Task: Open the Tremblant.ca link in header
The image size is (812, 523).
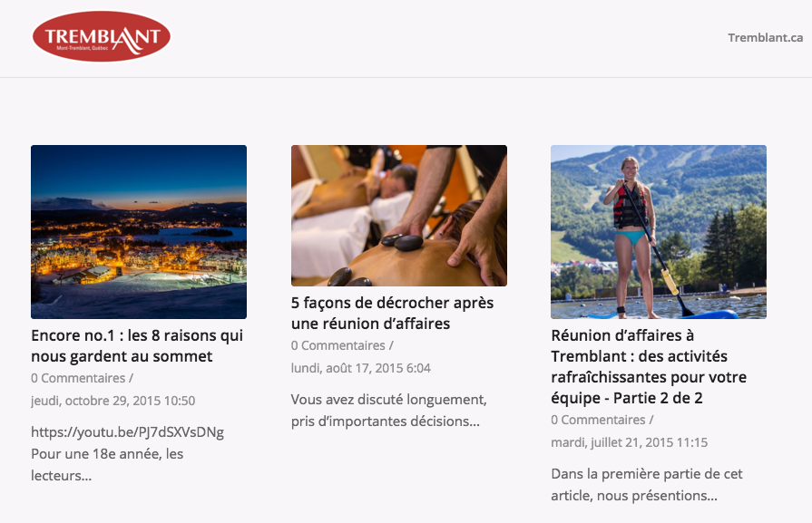Action: [766, 38]
